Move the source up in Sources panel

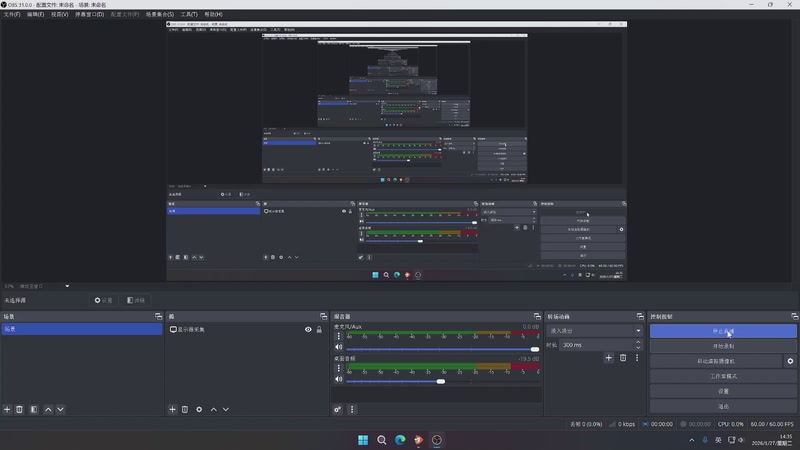(x=214, y=409)
